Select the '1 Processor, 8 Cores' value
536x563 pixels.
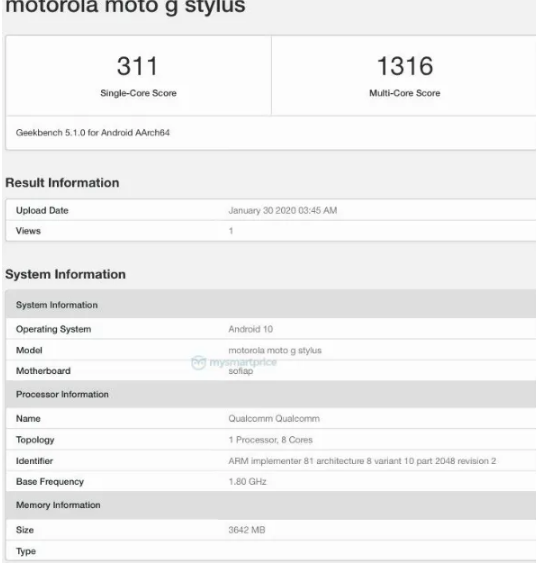[270, 439]
